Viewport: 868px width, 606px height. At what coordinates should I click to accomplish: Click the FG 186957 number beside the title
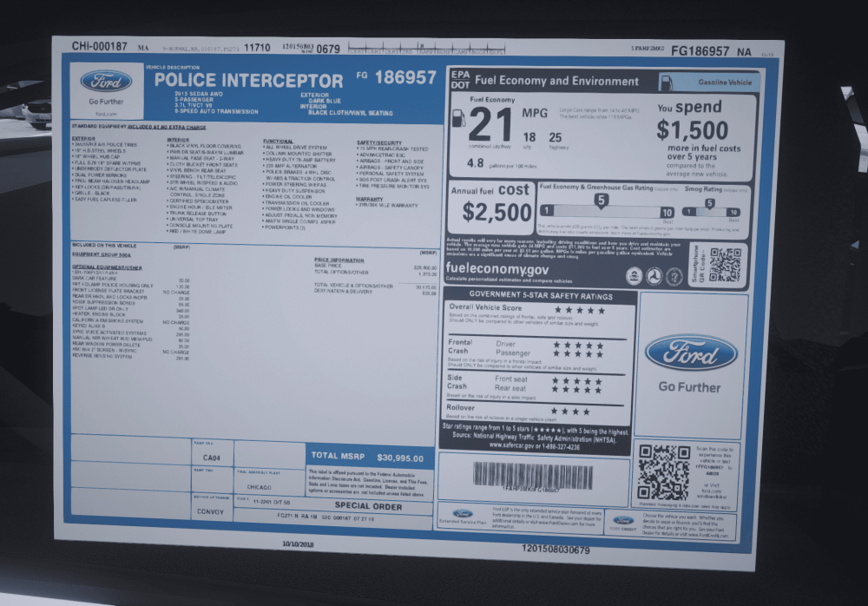pyautogui.click(x=397, y=77)
